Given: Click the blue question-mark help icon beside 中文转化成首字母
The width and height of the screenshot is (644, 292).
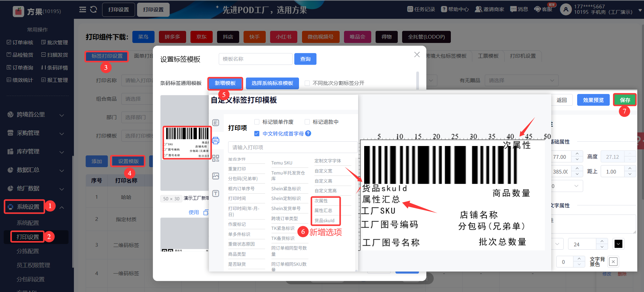Looking at the screenshot, I should [308, 134].
